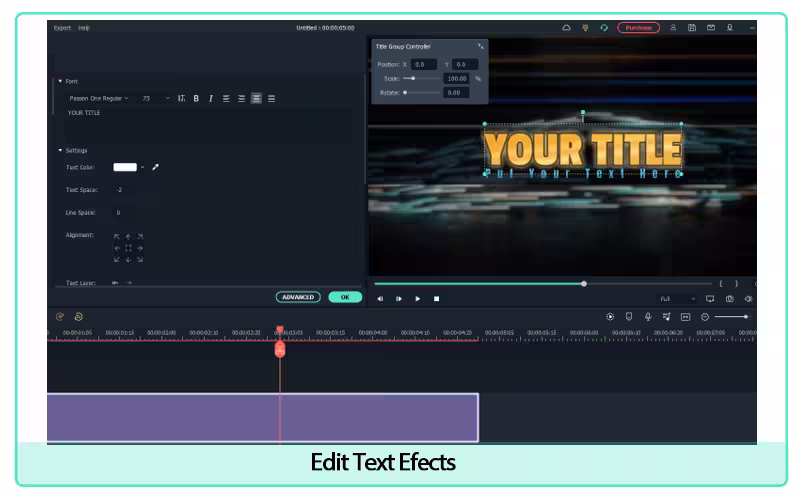The width and height of the screenshot is (800, 498).
Task: Click the preview volume speaker icon
Action: pos(748,298)
